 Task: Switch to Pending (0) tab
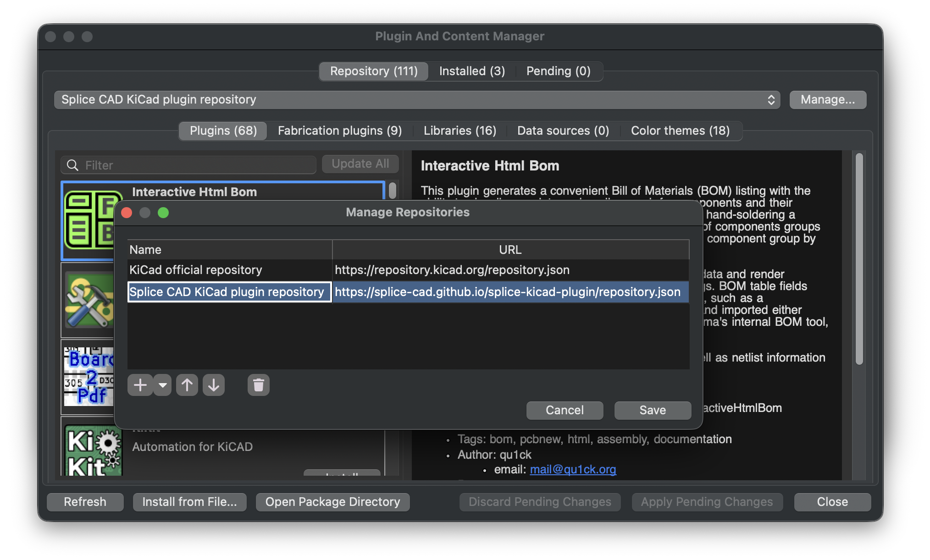pyautogui.click(x=558, y=71)
